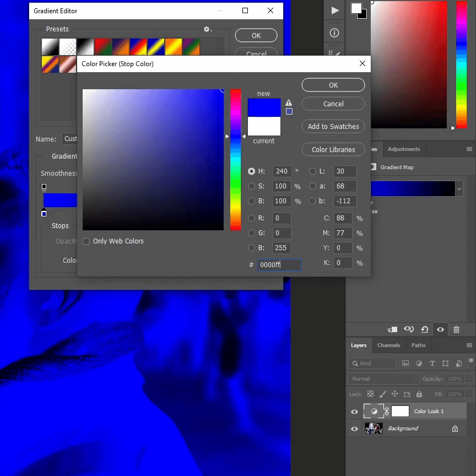Viewport: 476px width, 476px height.
Task: Switch to the Adjustments tab
Action: 404,149
